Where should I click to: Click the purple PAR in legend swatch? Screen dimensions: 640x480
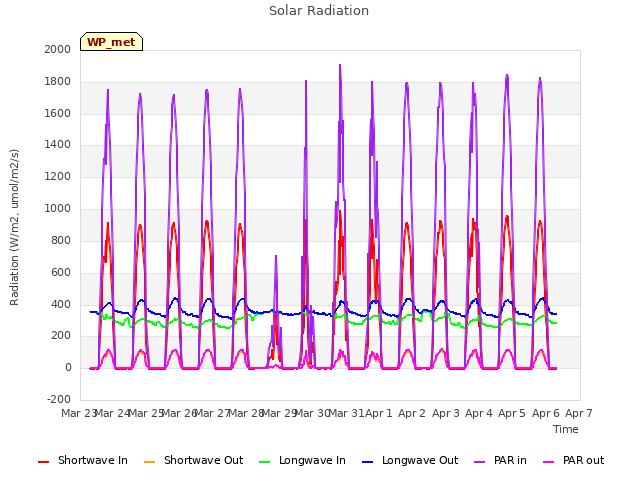pos(479,462)
